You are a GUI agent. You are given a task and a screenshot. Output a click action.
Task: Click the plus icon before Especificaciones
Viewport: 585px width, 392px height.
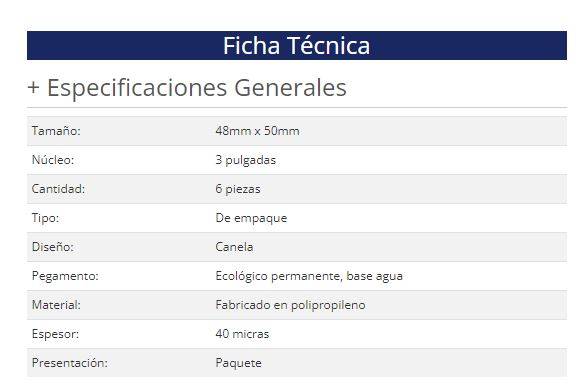[33, 88]
